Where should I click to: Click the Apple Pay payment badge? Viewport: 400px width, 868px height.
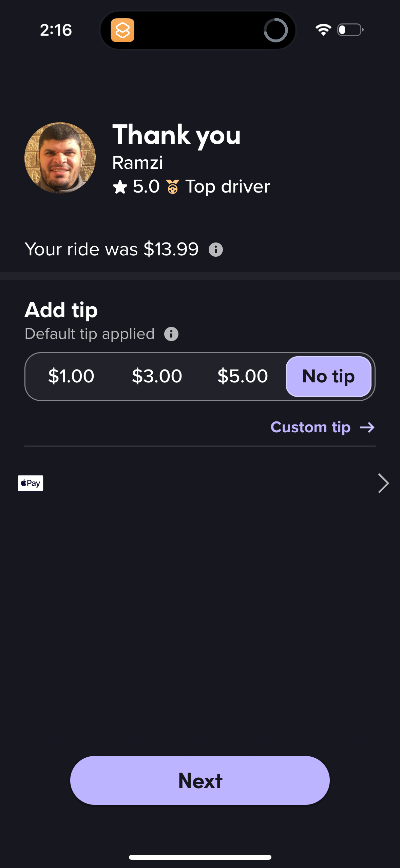point(30,483)
